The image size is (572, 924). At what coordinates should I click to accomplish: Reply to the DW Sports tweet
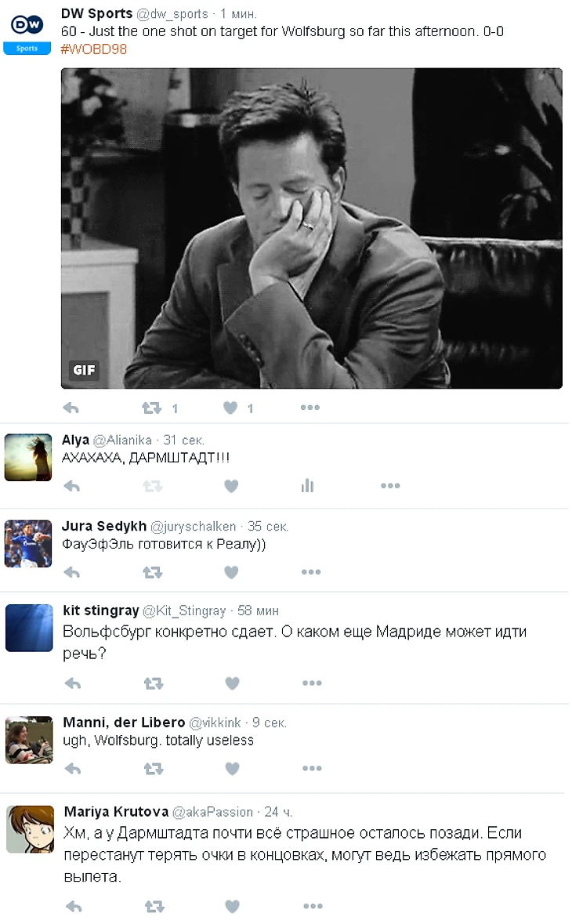click(x=71, y=408)
